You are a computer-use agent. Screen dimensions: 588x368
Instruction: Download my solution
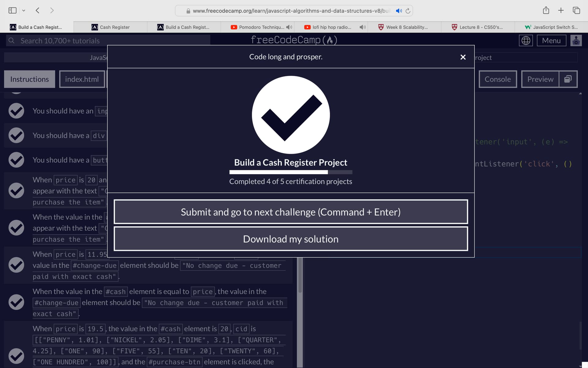(x=290, y=239)
